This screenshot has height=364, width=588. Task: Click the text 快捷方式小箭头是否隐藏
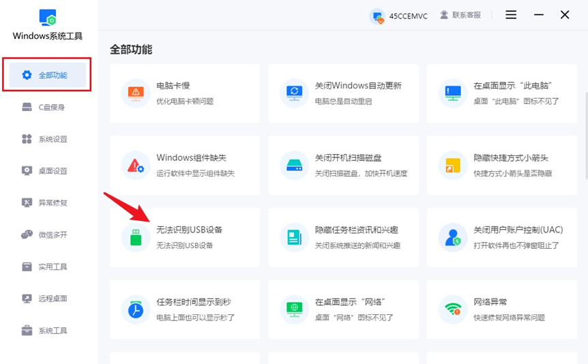coord(513,174)
